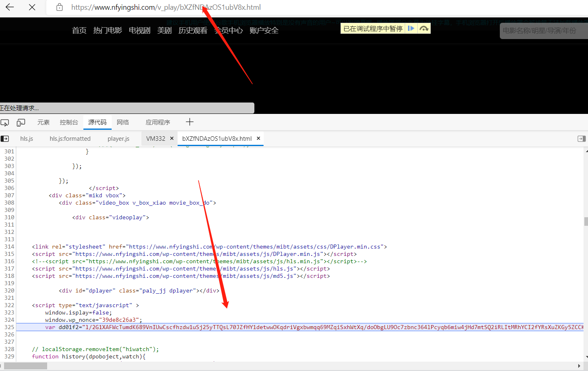Click the code editor horizontal scrollbar thumb
588x371 pixels.
click(25, 366)
